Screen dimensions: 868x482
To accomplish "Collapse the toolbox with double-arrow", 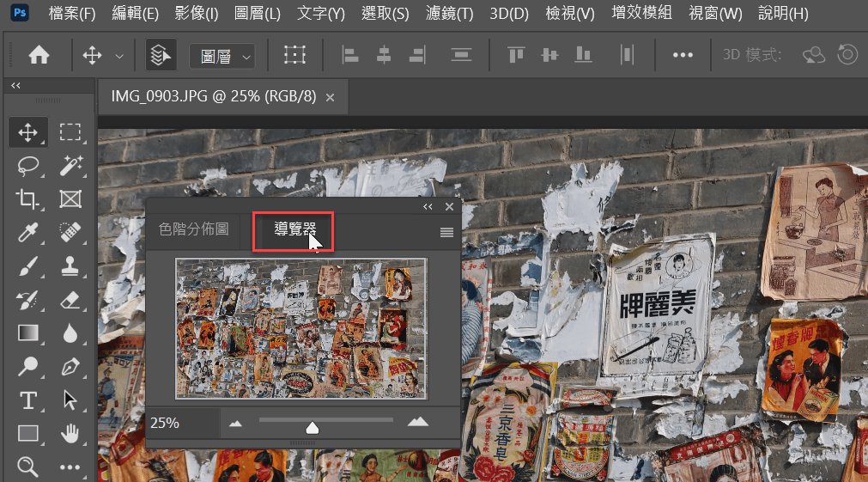I will pyautogui.click(x=15, y=85).
